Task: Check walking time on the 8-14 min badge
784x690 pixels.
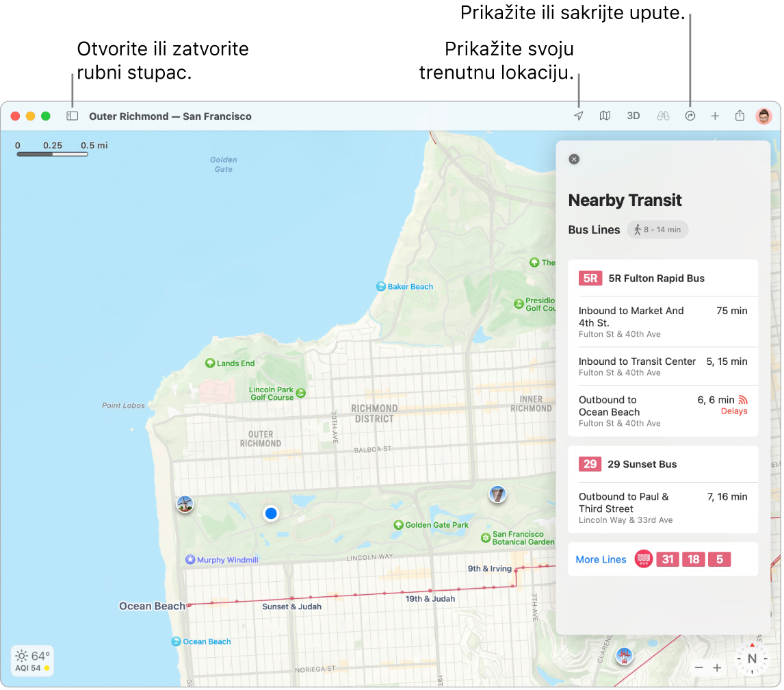Action: point(657,229)
